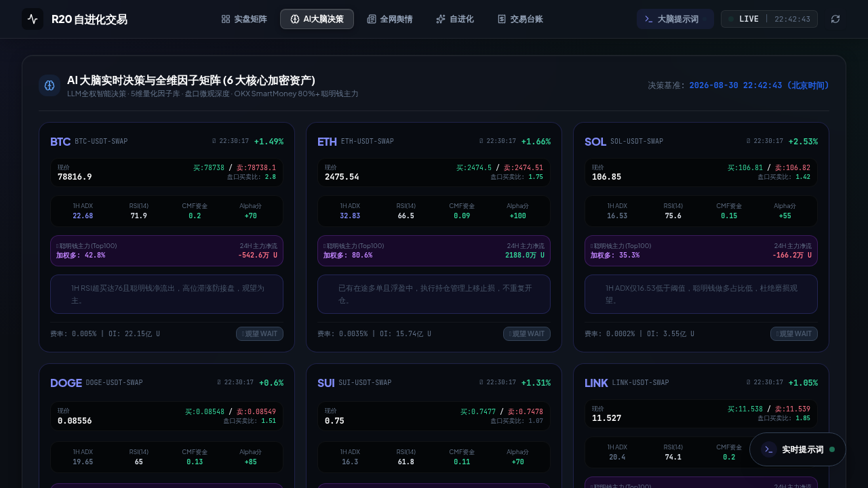Click BTC RSI(14) value 71.9
Screen dimensions: 868x488
click(138, 216)
